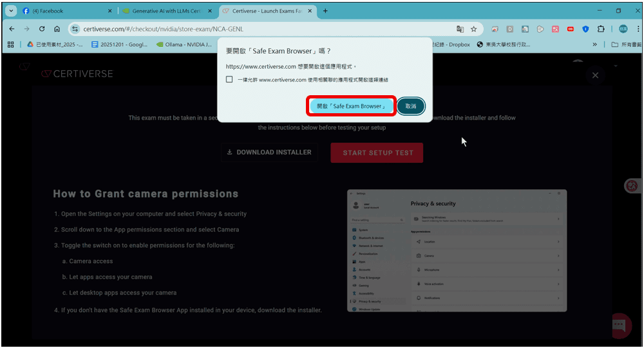Open the 已使用素材_2025 bookmark
This screenshot has height=348, width=644.
55,44
